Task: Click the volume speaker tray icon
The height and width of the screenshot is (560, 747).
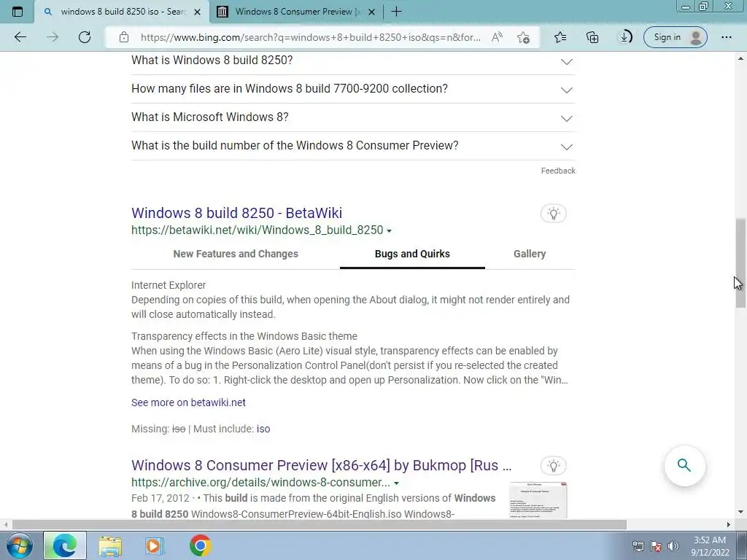Action: tap(673, 547)
